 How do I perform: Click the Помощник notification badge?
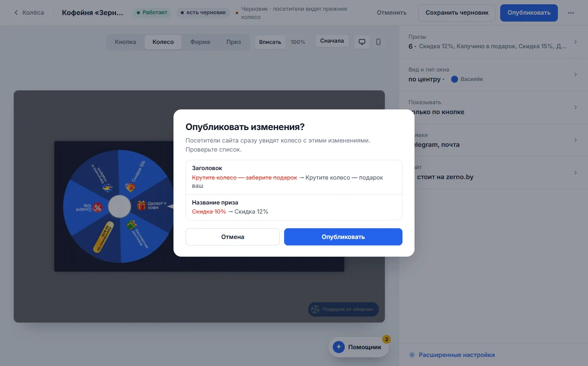click(x=387, y=339)
